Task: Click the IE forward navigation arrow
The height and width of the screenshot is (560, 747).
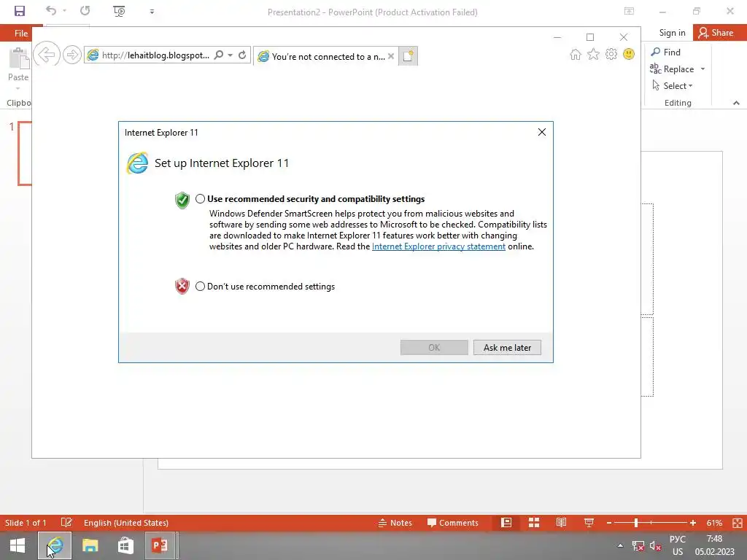Action: [x=72, y=55]
